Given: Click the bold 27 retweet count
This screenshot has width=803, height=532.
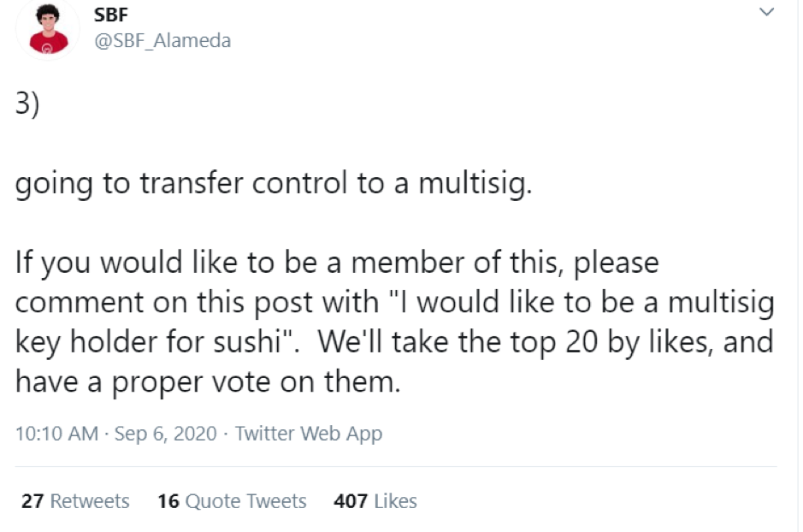Looking at the screenshot, I should point(32,500).
